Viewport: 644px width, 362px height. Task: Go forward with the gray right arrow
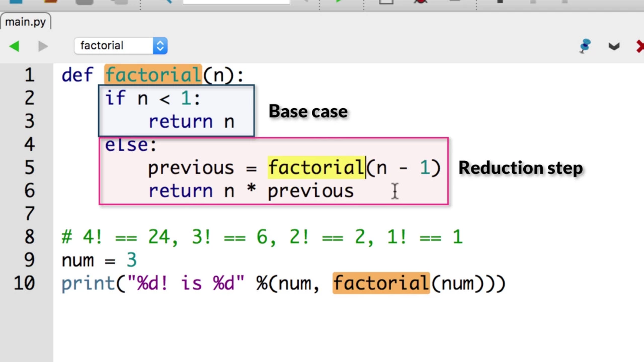click(43, 46)
